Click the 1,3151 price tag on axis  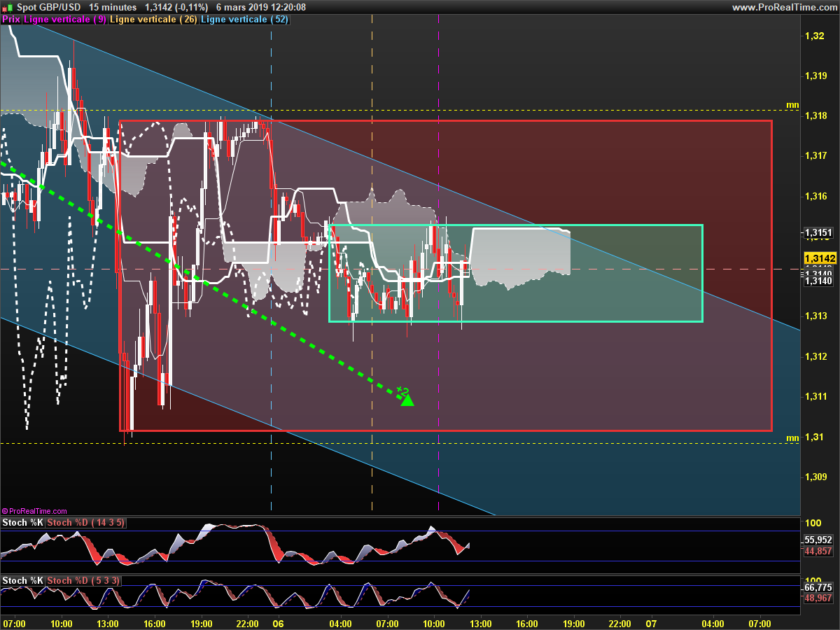pos(818,232)
